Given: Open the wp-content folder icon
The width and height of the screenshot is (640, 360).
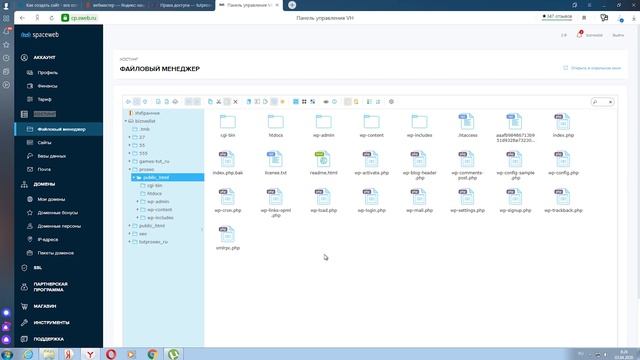Looking at the screenshot, I should (x=371, y=122).
